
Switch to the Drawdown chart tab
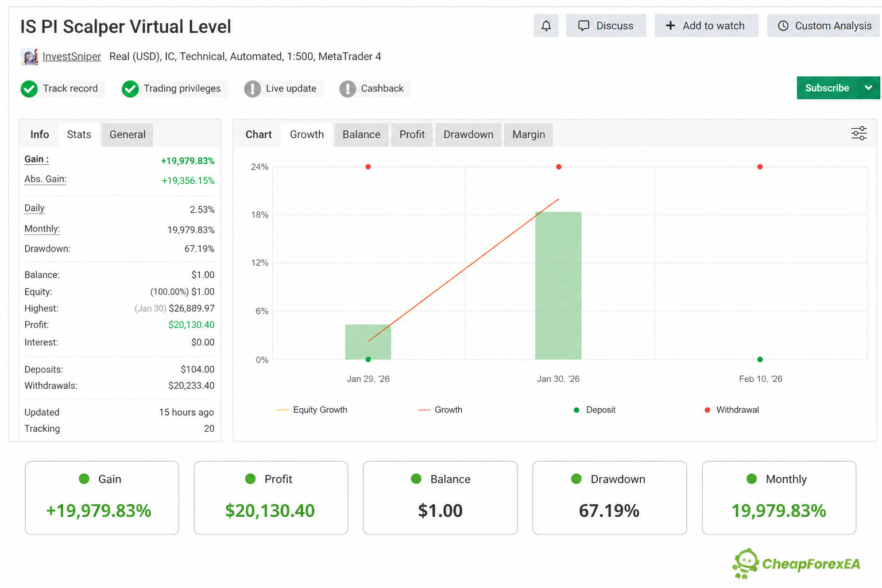coord(468,134)
